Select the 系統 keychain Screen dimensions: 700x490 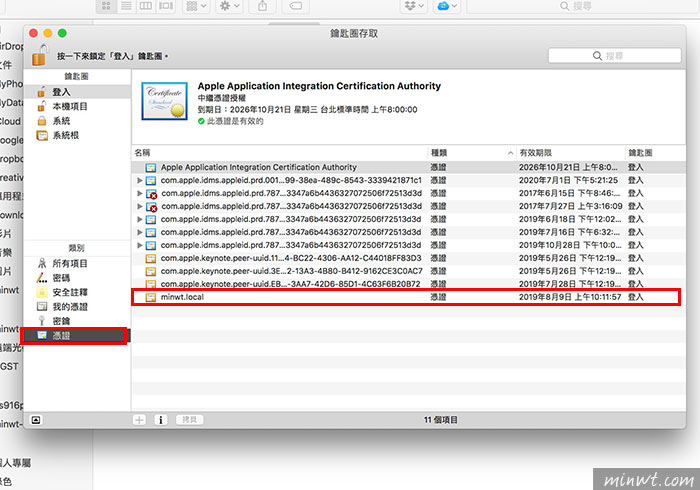coord(77,120)
